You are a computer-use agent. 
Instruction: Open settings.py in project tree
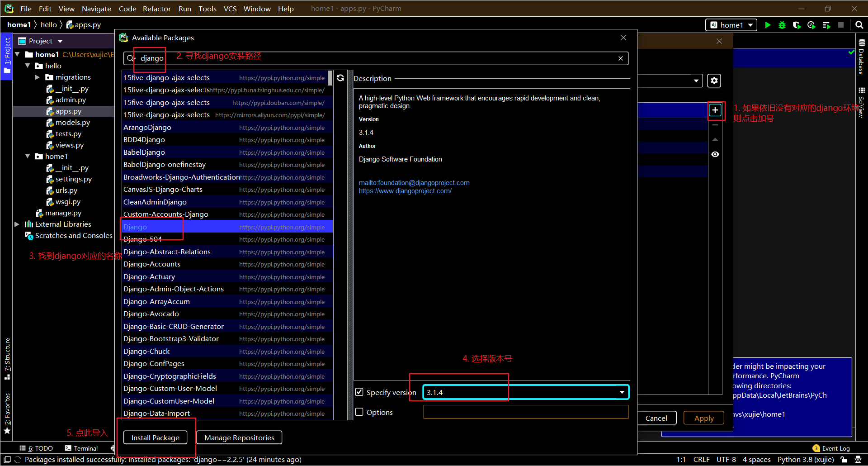tap(69, 179)
